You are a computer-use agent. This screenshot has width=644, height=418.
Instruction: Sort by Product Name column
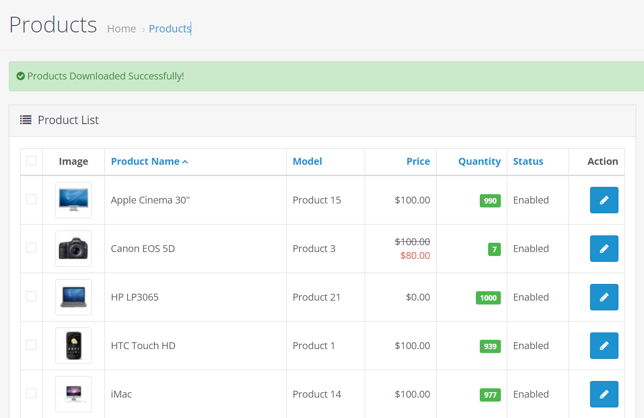tap(145, 161)
